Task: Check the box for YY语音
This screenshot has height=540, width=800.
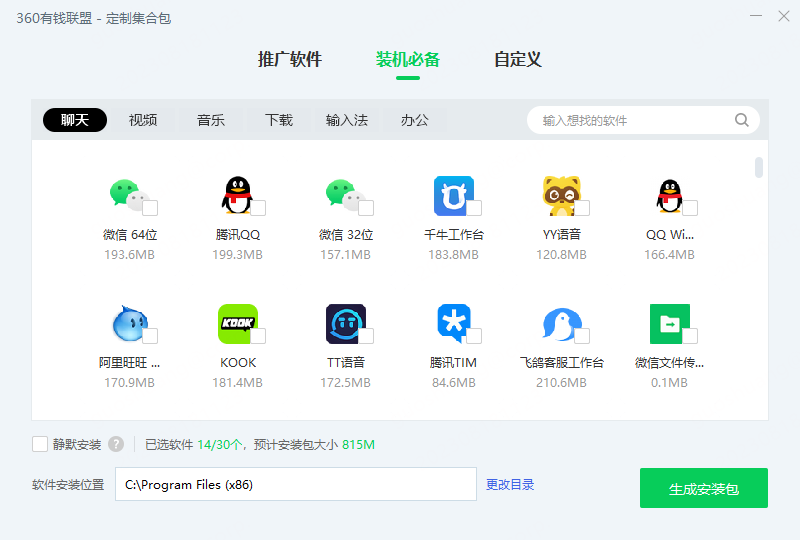Action: [x=582, y=208]
